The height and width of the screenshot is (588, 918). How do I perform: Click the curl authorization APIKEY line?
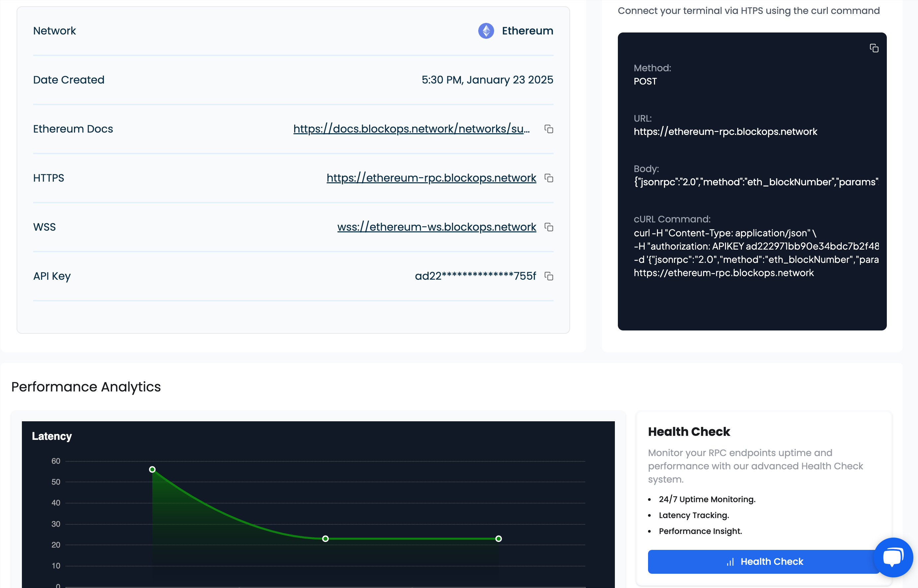click(x=756, y=246)
